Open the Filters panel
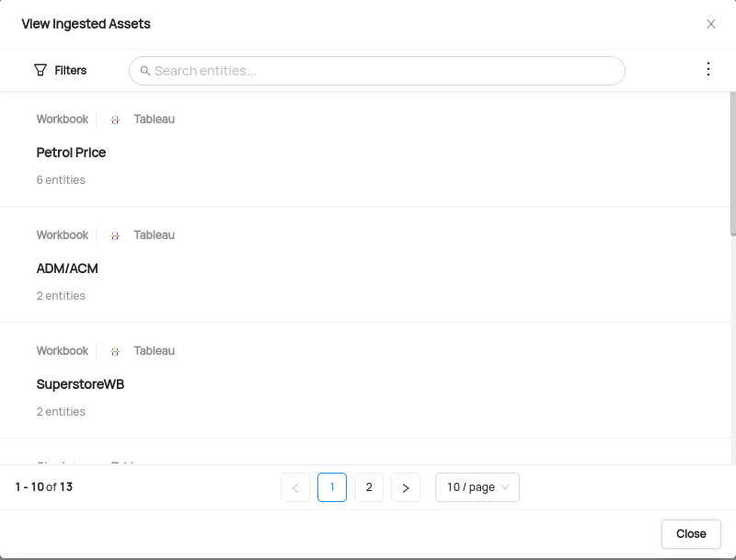This screenshot has height=560, width=736. tap(61, 71)
